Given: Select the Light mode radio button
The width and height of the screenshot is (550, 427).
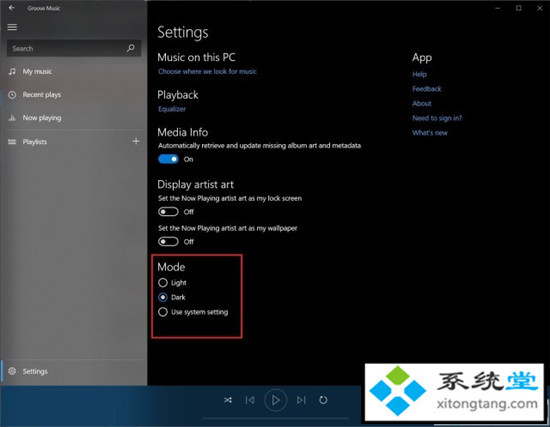Looking at the screenshot, I should (163, 282).
